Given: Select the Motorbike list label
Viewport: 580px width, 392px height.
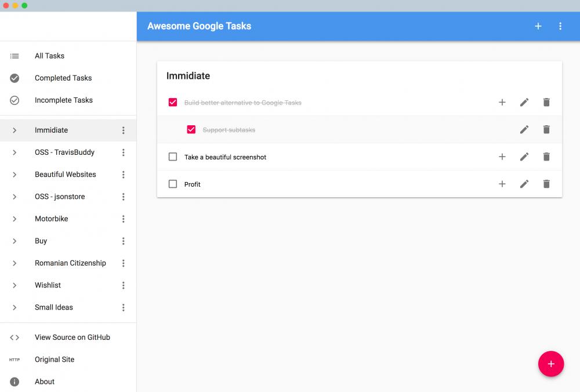Looking at the screenshot, I should pyautogui.click(x=52, y=219).
